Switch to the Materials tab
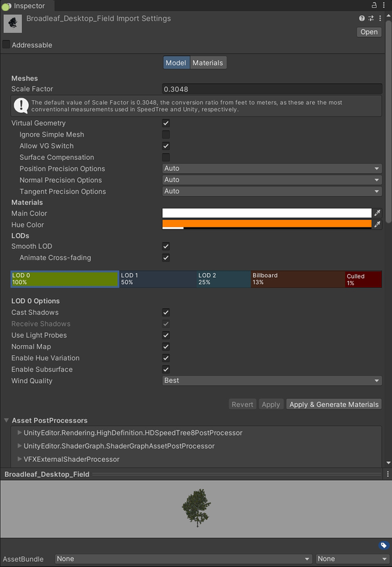The width and height of the screenshot is (392, 567). click(208, 63)
